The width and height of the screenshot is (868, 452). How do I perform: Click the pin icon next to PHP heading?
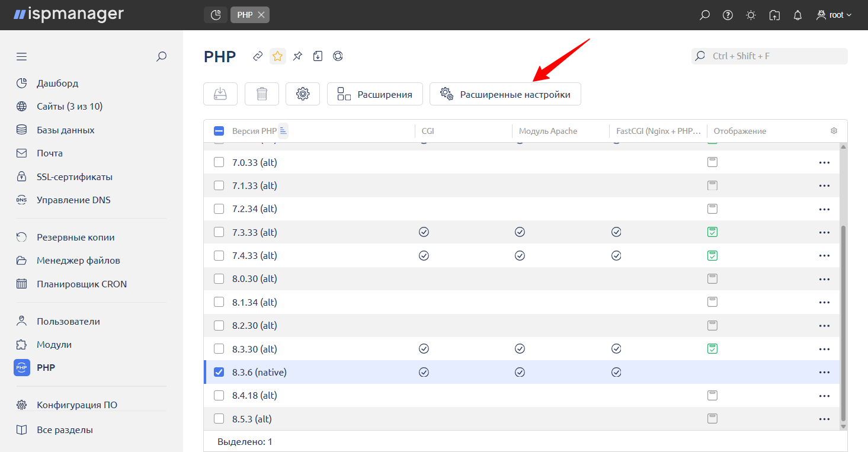click(x=297, y=56)
